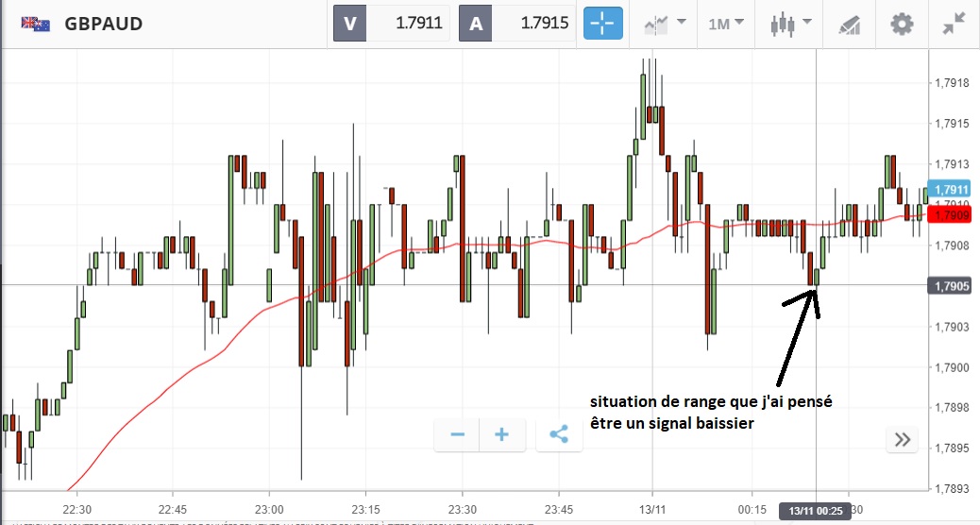Click the 23:45 time axis label

[x=559, y=509]
